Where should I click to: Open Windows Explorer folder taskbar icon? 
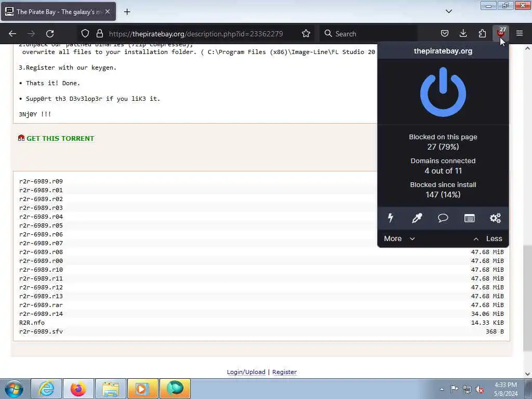pos(111,389)
